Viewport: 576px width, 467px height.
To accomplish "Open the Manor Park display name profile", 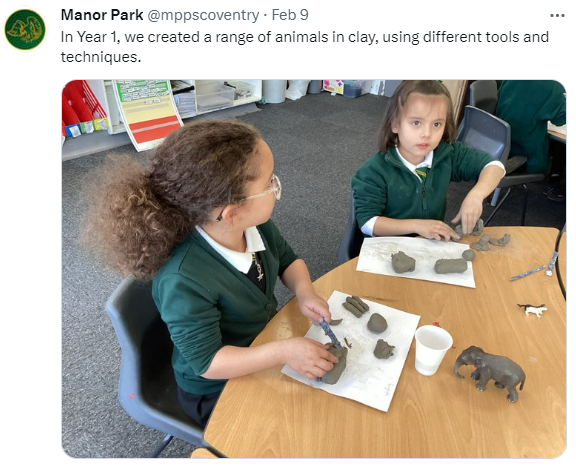I will (x=102, y=15).
